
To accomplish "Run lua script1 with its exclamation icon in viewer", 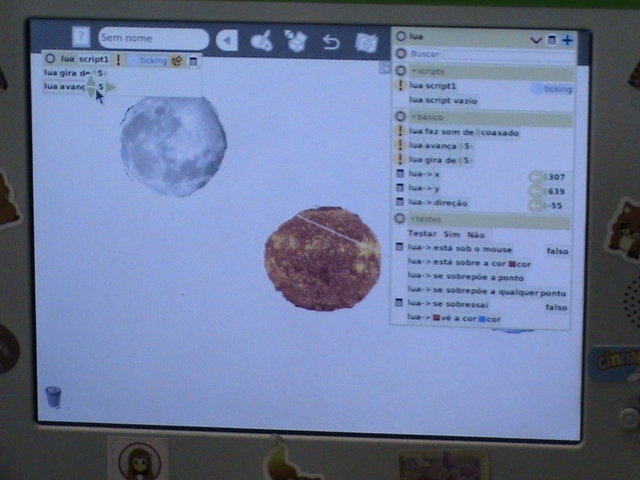I will 401,87.
